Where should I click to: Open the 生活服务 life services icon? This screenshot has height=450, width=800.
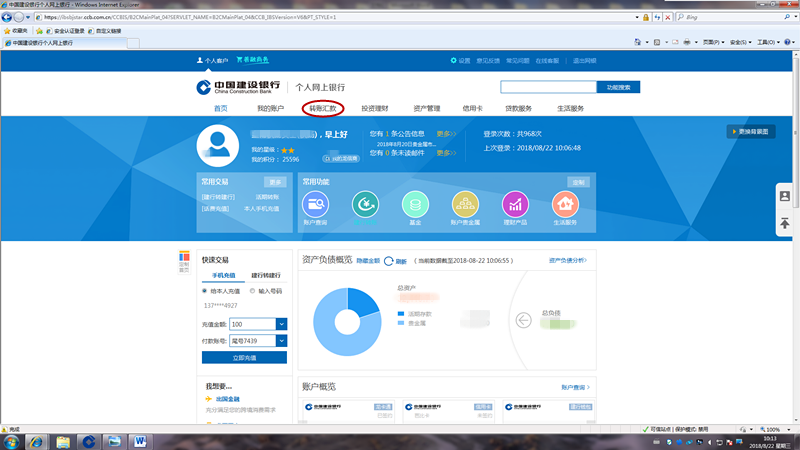click(565, 204)
